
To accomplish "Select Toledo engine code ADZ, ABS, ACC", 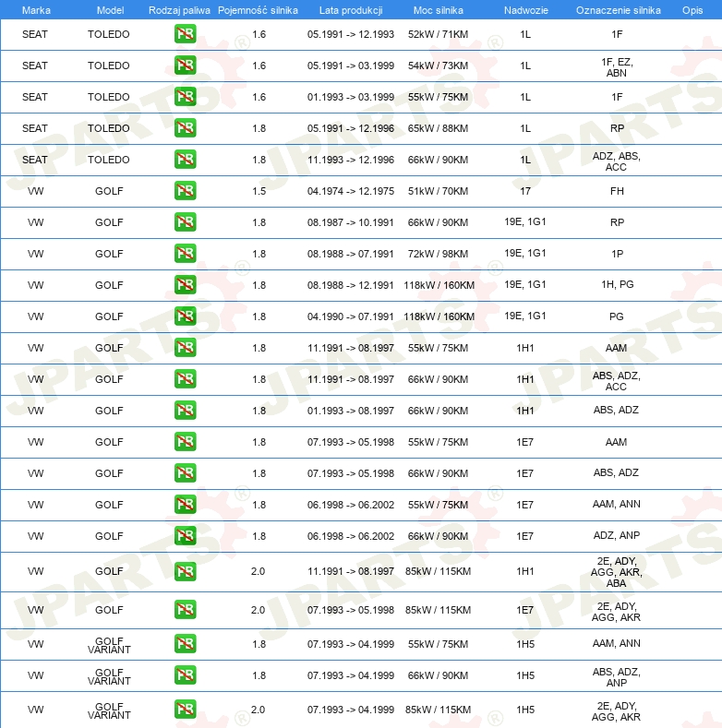I will click(617, 161).
